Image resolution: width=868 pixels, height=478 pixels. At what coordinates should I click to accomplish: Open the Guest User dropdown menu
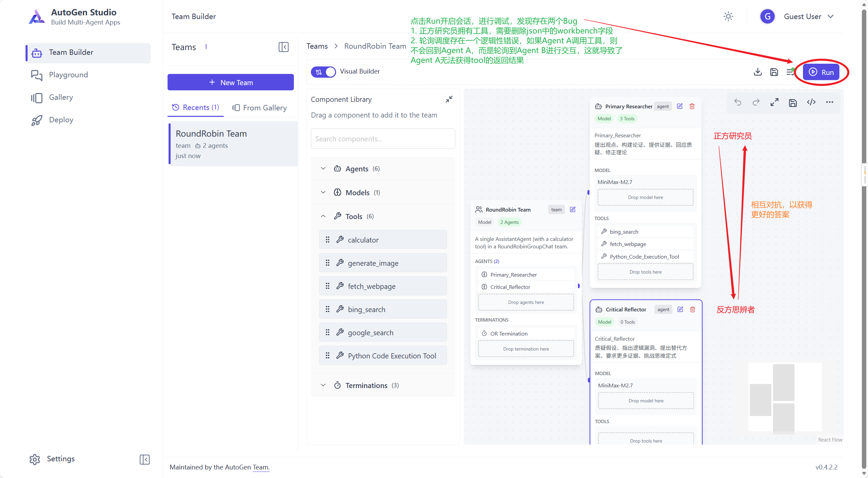tap(830, 16)
